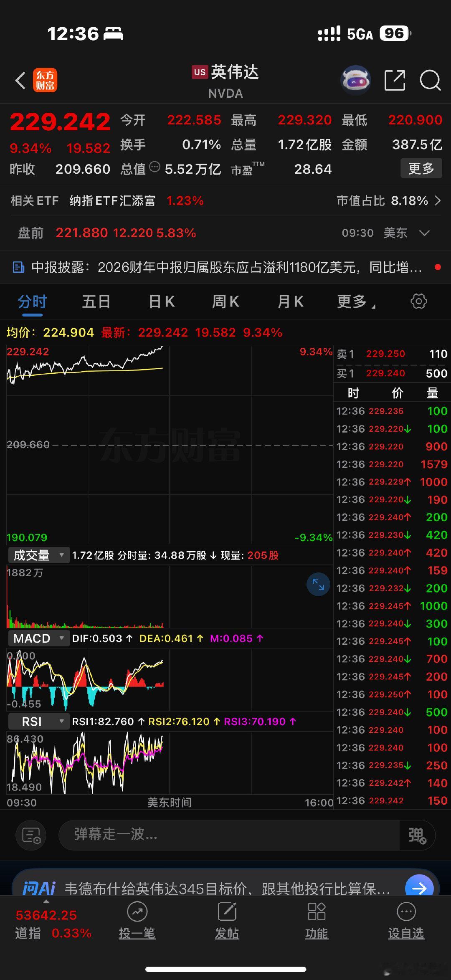Switch to the 周K tab
Screen dimensions: 451x980
tap(225, 301)
